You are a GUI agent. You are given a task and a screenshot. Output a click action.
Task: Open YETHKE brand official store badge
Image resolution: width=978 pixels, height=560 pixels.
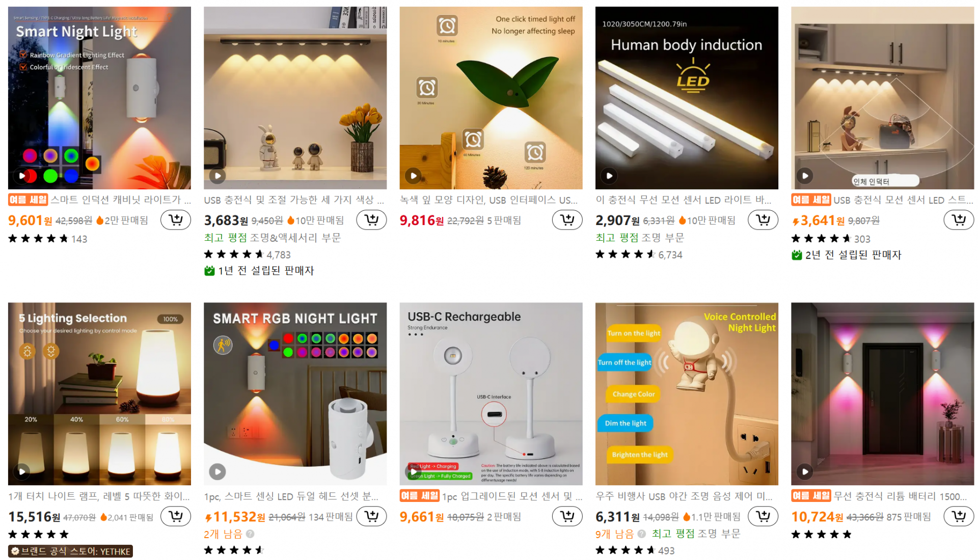pos(70,551)
